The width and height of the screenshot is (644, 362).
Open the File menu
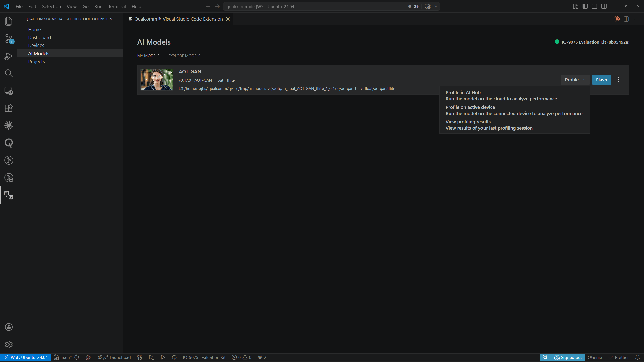point(19,6)
